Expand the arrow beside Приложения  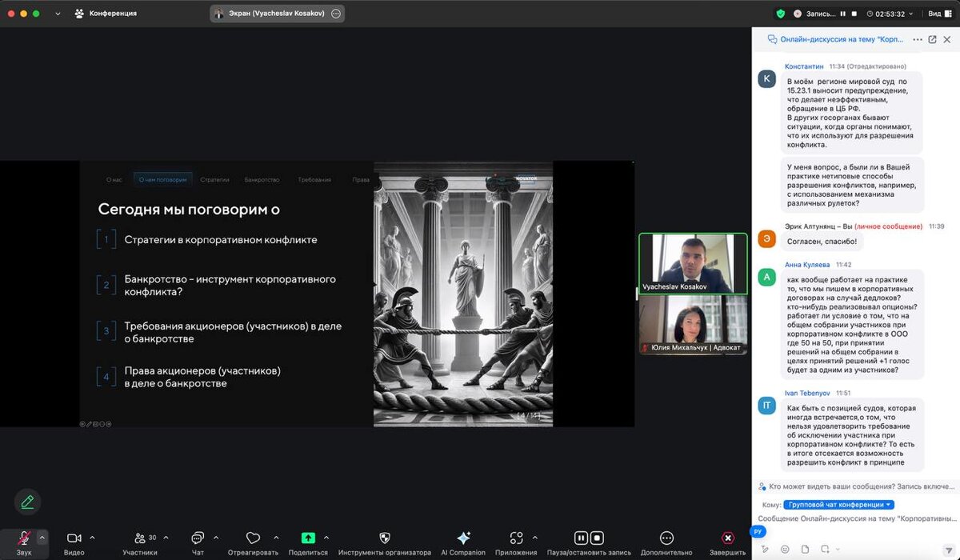click(535, 537)
